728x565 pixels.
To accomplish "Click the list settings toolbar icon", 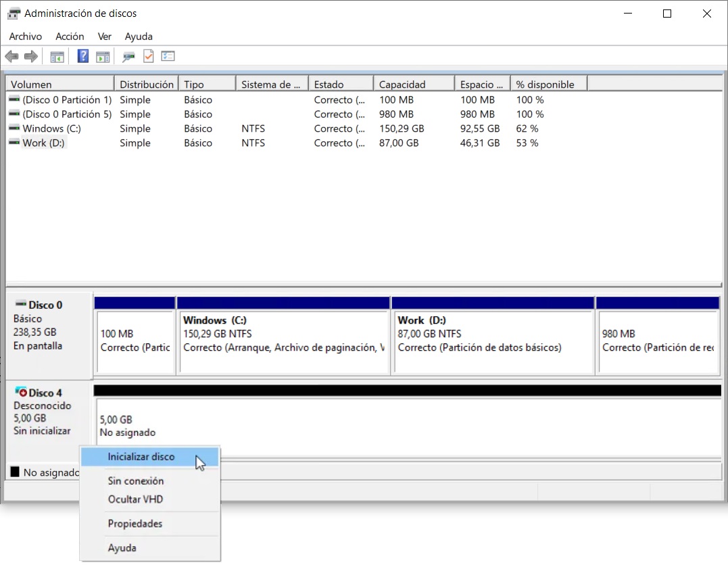I will (168, 57).
